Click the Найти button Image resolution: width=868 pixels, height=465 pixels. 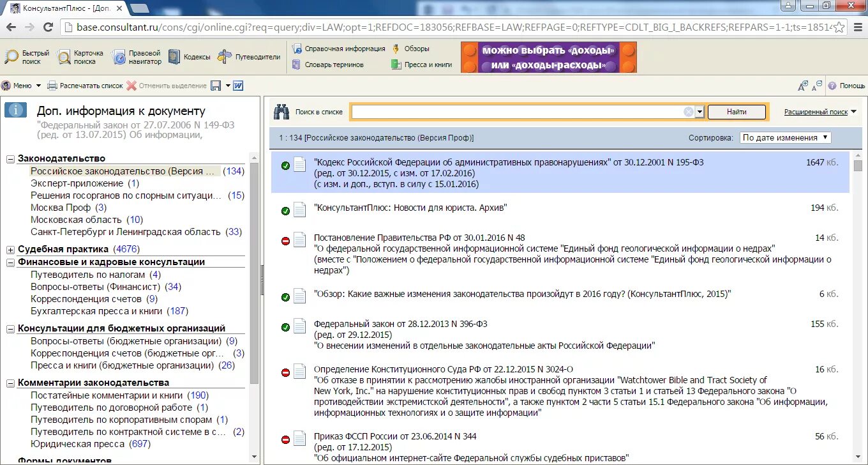point(737,112)
